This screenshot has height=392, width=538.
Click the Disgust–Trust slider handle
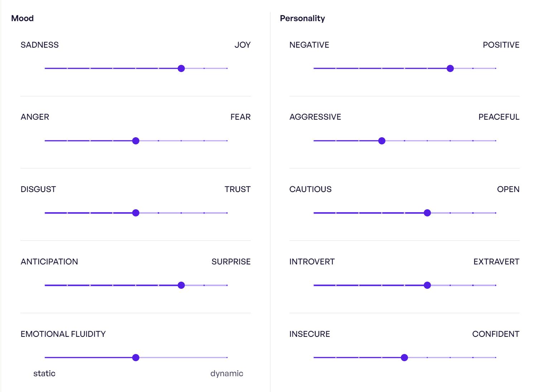136,213
